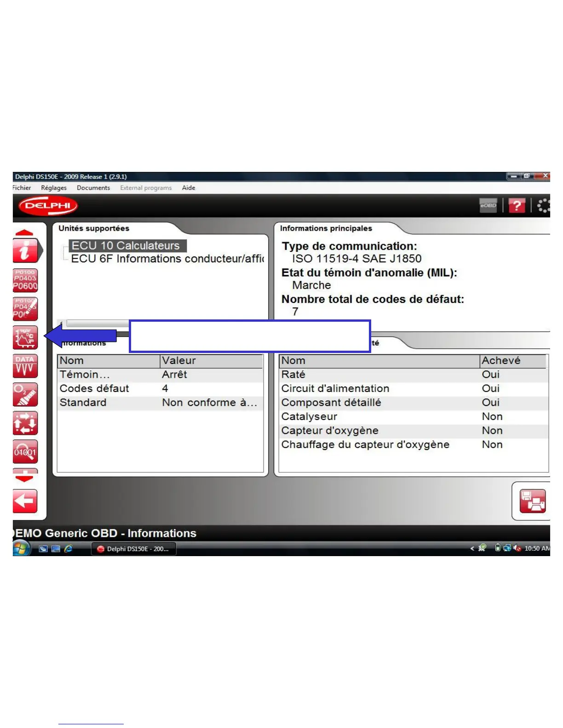Click the DATA freeze frame icon
563x728 pixels.
point(25,366)
